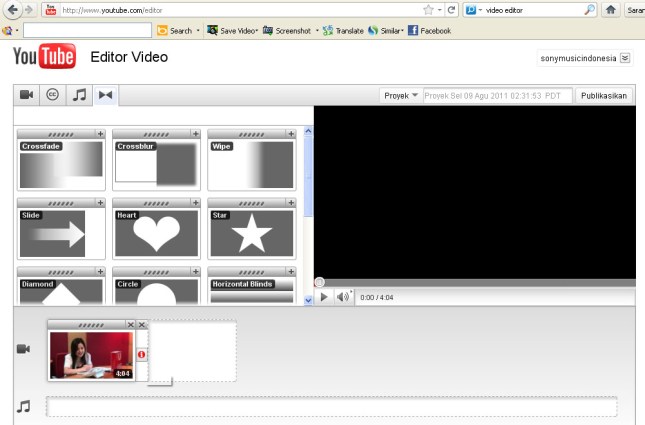645x425 pixels.
Task: Click the red warning icon beside the clip
Action: (x=141, y=354)
